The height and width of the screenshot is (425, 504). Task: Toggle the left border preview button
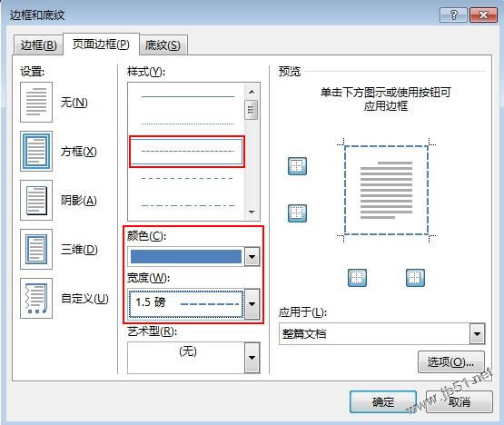[x=357, y=278]
